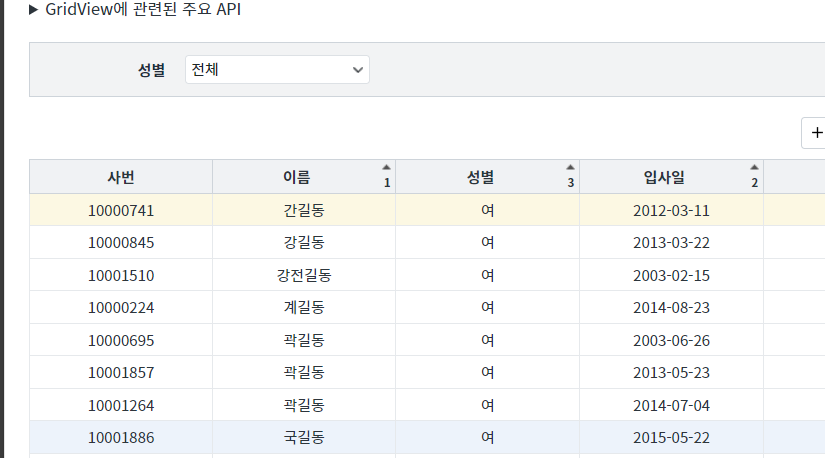Click name cell 강전길동

304,275
